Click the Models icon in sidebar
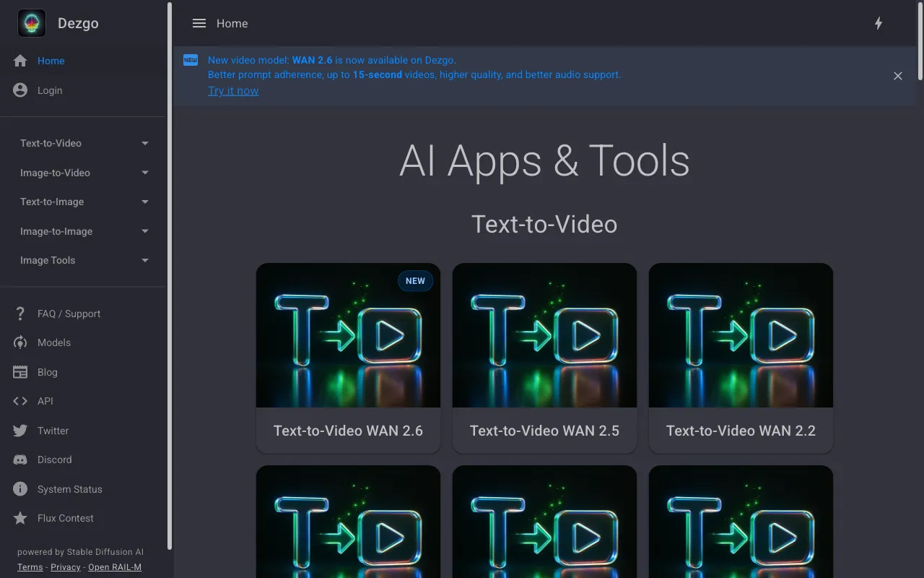This screenshot has width=924, height=578. point(20,342)
